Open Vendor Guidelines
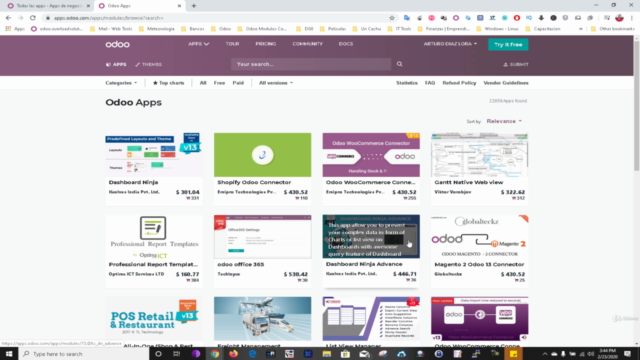This screenshot has width=640, height=360. [x=506, y=83]
